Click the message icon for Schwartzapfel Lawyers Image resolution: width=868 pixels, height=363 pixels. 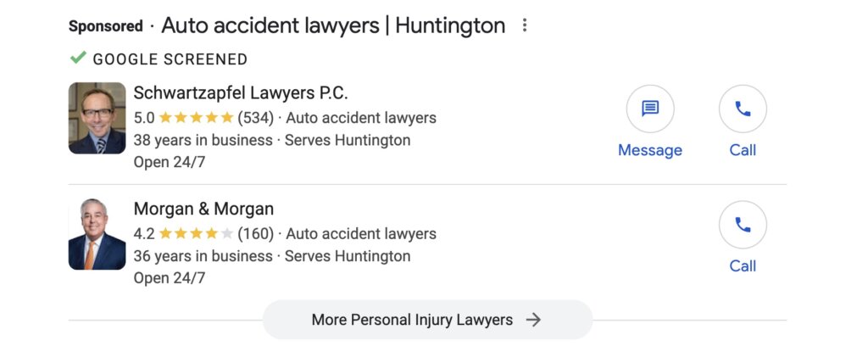click(650, 109)
